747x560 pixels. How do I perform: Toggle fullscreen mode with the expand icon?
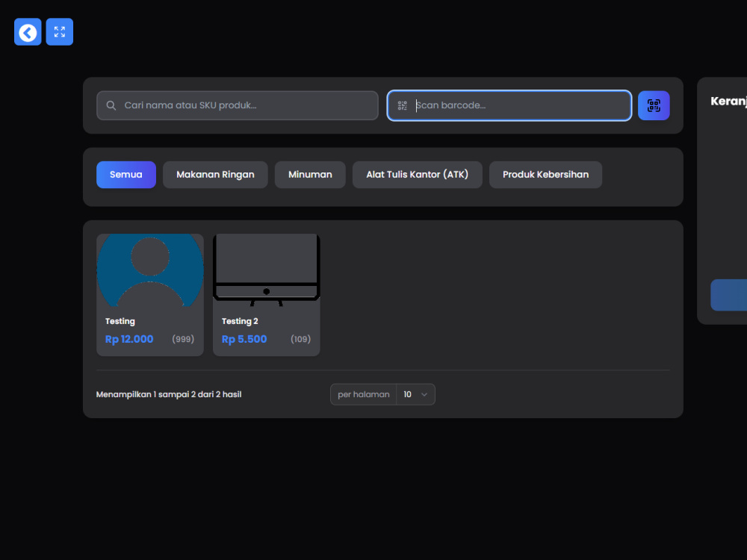pyautogui.click(x=60, y=32)
